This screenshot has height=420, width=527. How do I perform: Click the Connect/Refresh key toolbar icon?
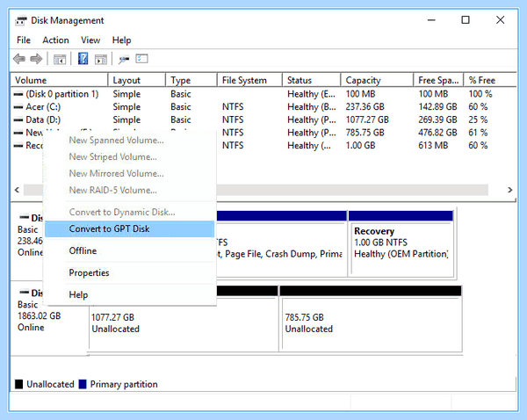[123, 60]
